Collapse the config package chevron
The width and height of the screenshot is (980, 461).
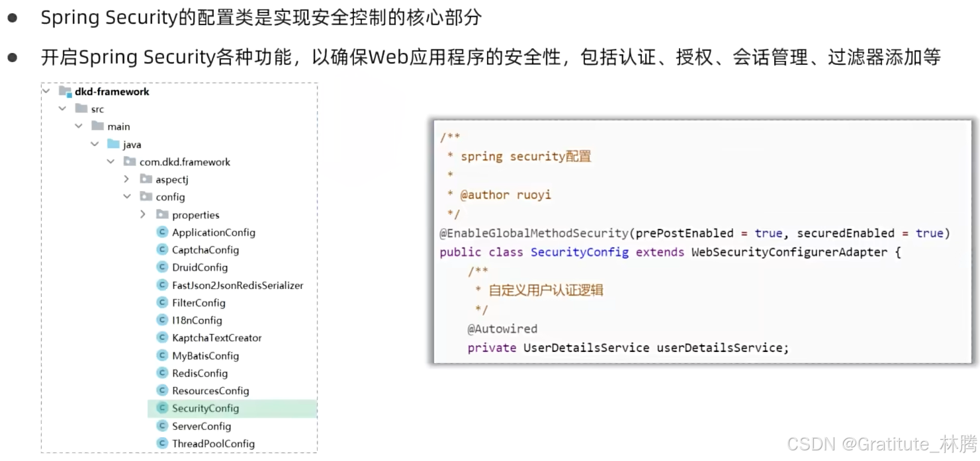click(127, 196)
